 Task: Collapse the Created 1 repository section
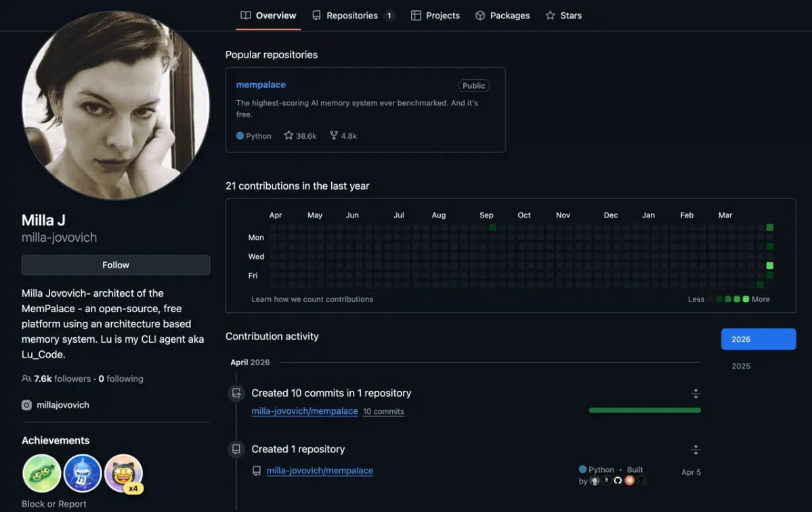point(696,450)
